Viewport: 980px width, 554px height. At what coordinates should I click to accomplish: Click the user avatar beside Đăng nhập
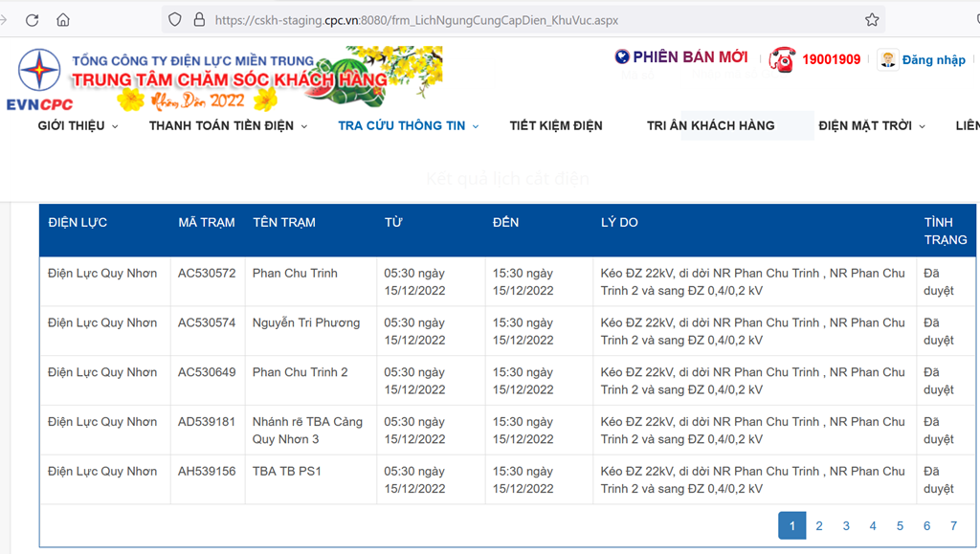point(887,59)
